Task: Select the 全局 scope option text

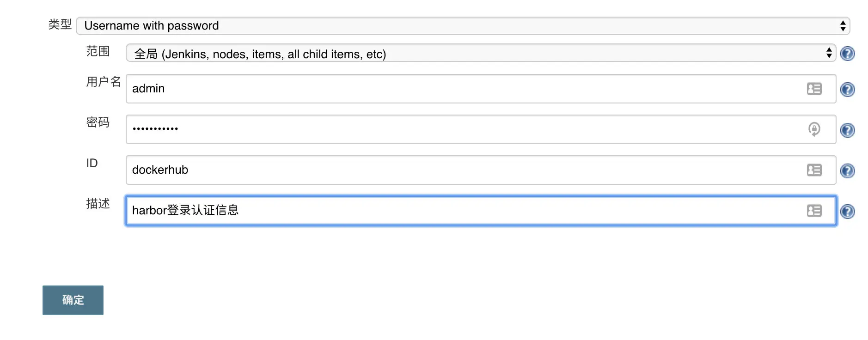Action: 260,54
